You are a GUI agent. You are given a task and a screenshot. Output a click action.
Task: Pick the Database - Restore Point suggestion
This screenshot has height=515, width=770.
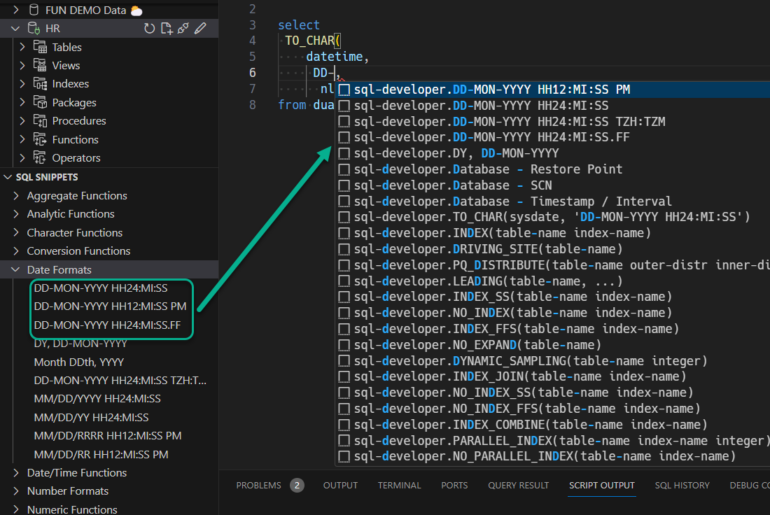click(487, 169)
